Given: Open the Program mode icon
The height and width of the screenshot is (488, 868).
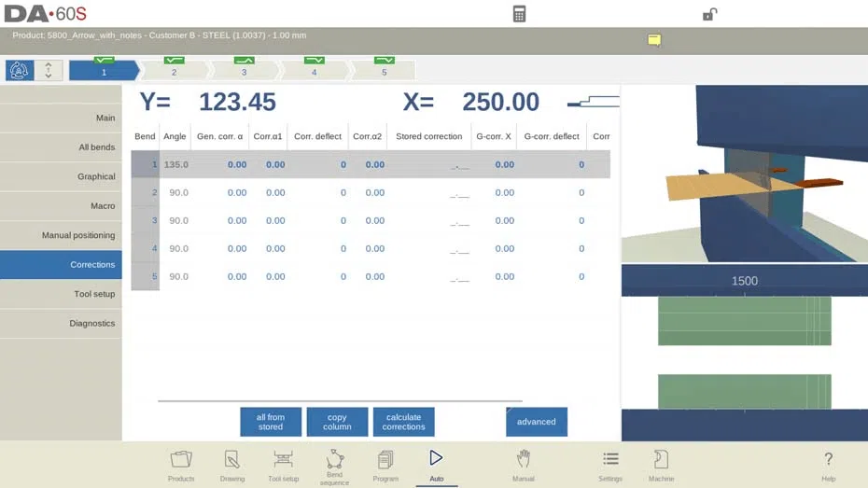Looking at the screenshot, I should [385, 466].
